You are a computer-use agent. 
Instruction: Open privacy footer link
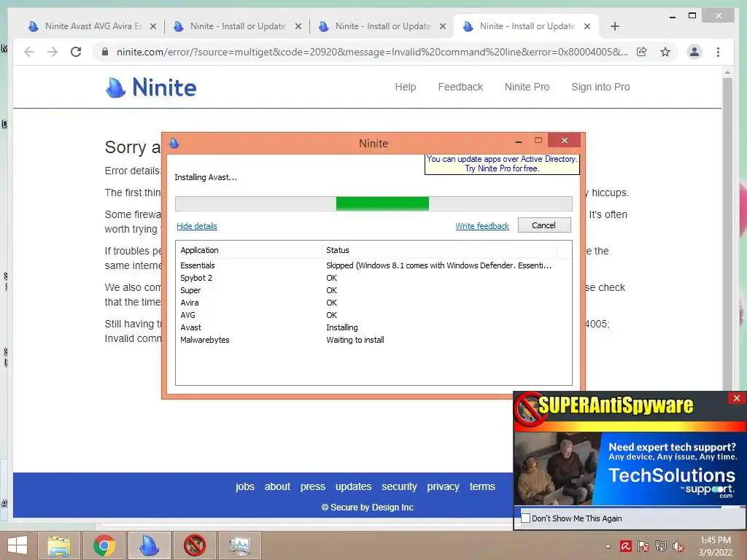point(443,486)
